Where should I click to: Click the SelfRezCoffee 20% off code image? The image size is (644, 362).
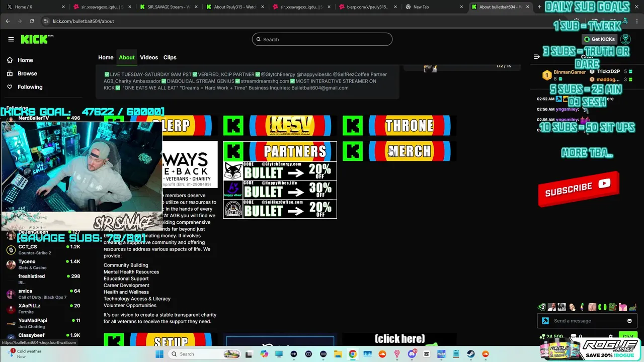tap(280, 209)
